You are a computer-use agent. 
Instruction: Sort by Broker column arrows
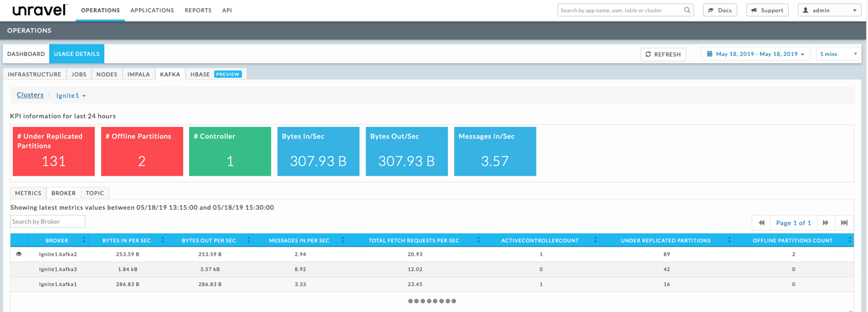84,240
